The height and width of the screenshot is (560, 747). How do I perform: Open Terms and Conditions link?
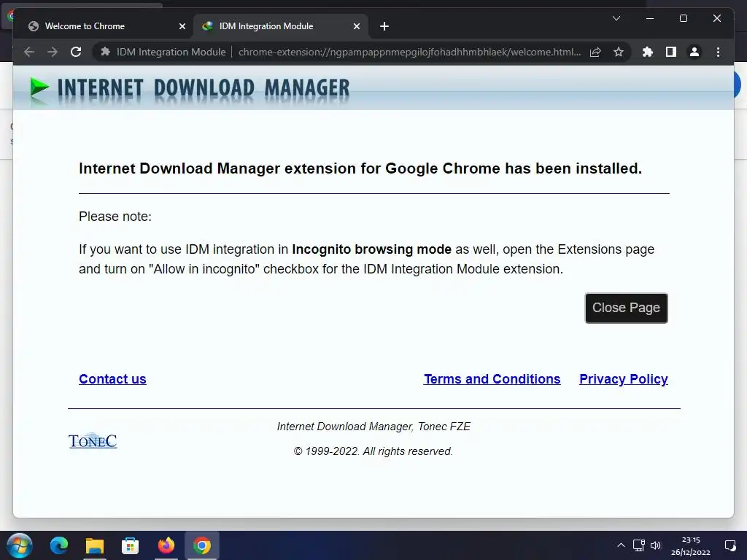(x=492, y=379)
